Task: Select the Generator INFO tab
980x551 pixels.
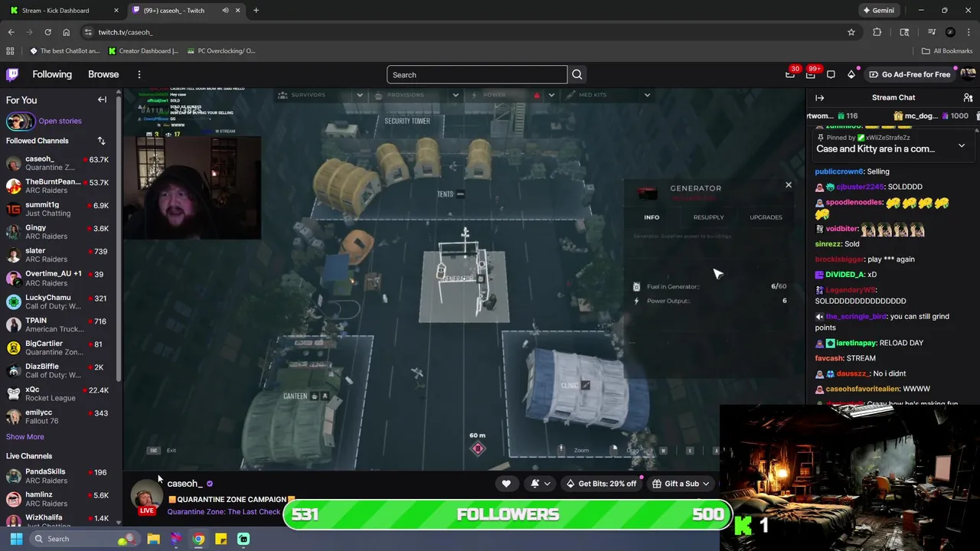Action: click(652, 217)
